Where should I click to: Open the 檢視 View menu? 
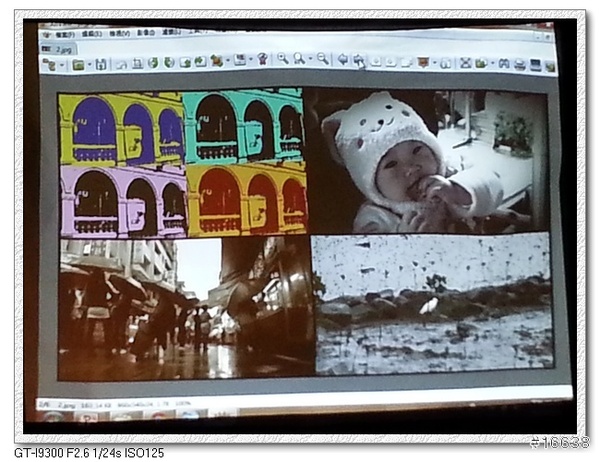click(119, 33)
